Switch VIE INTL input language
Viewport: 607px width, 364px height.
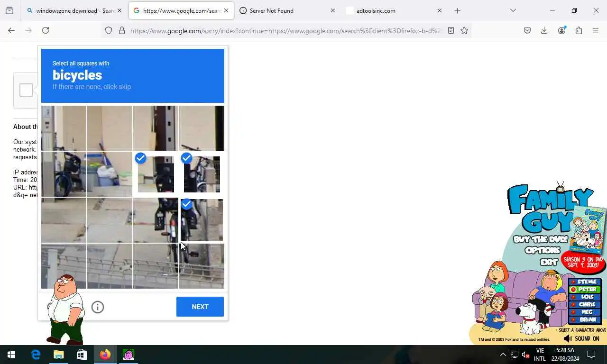pos(540,355)
